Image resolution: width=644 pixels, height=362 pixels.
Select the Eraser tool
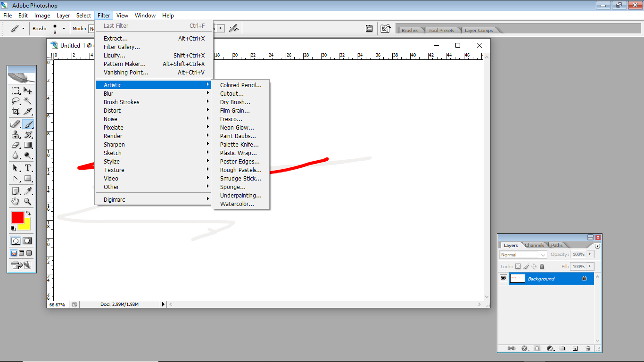click(16, 145)
